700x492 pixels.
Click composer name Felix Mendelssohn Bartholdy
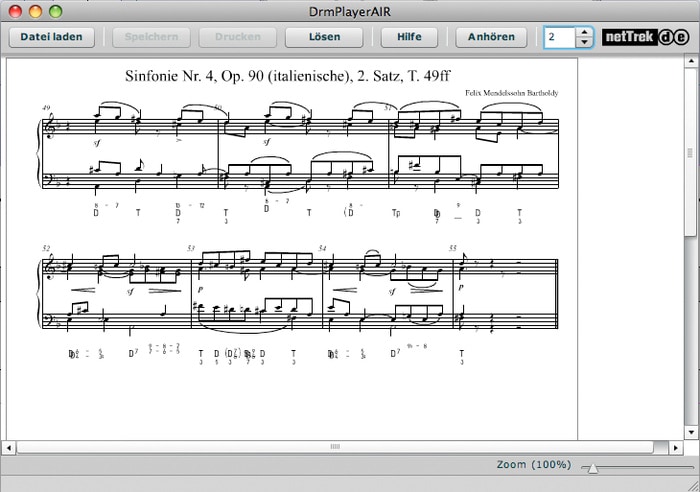512,93
